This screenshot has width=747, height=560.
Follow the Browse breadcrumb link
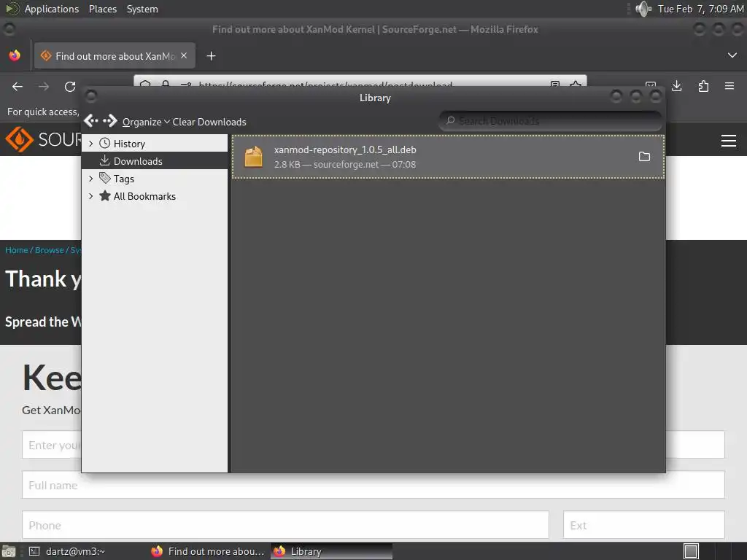(x=49, y=250)
